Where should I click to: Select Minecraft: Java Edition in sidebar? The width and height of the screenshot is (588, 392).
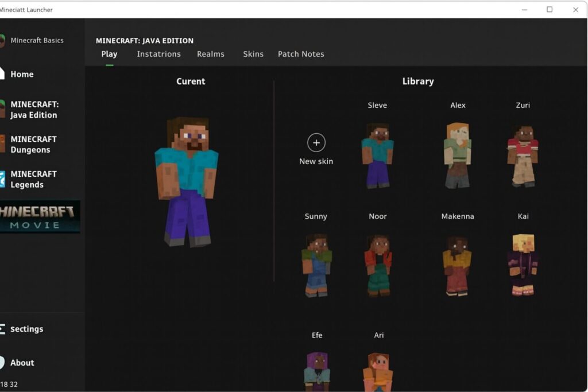[29, 110]
